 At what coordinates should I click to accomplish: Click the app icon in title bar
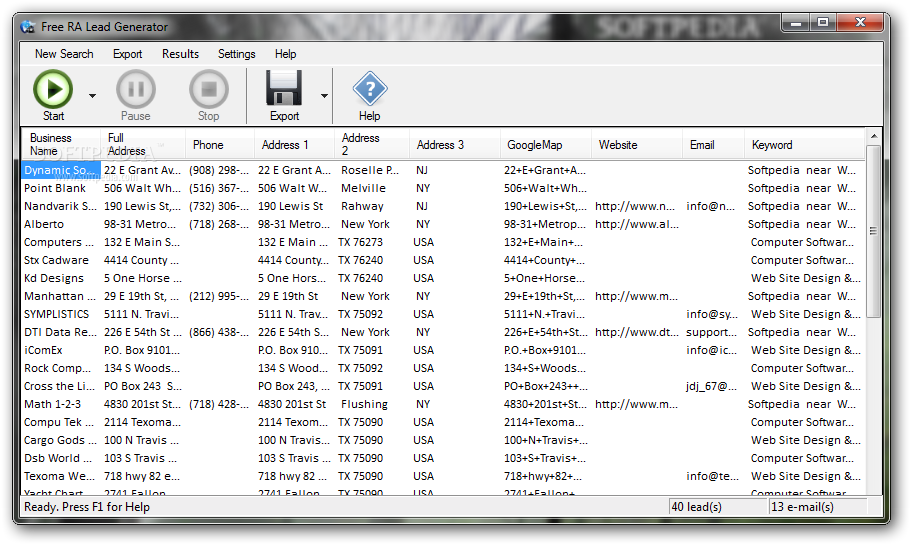(27, 27)
